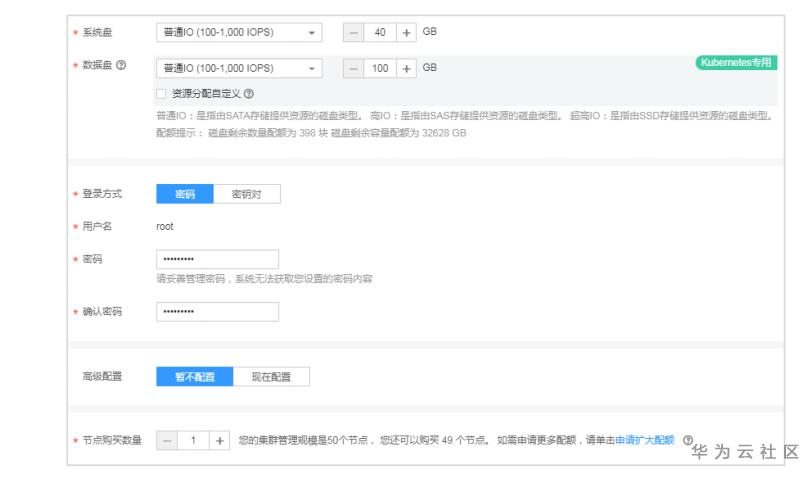This screenshot has height=477, width=812.
Task: Open the 申请扩大配额 link
Action: [x=645, y=440]
